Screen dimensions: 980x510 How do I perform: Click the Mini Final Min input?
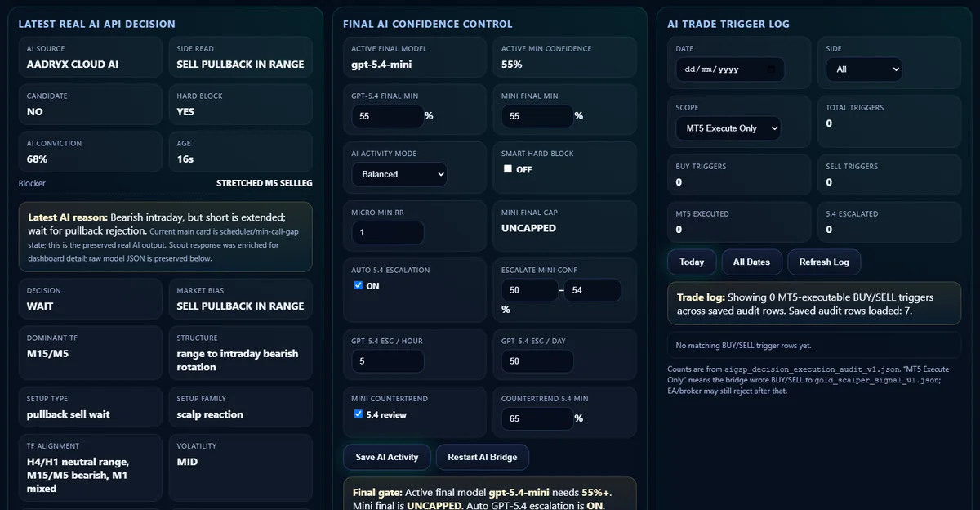coord(537,116)
